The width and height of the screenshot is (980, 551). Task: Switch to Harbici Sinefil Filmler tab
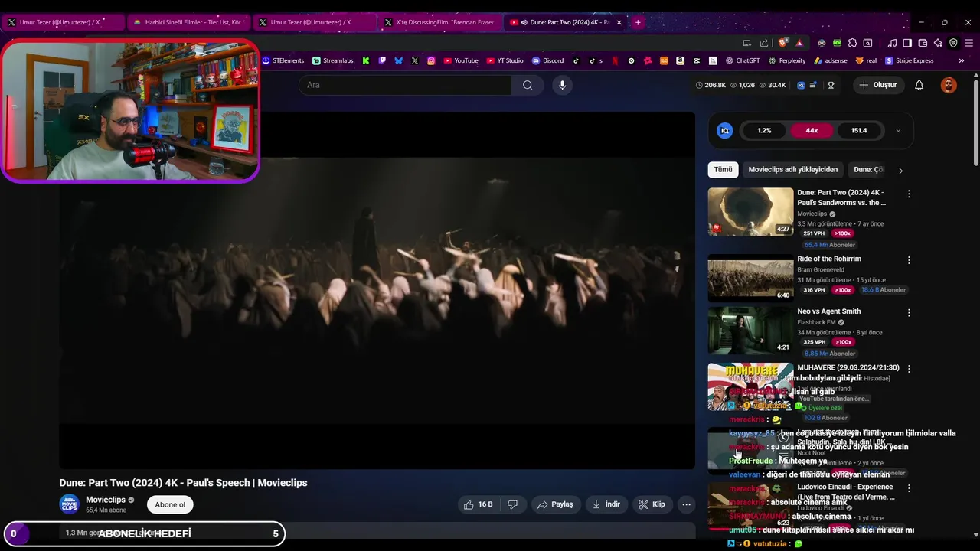pyautogui.click(x=188, y=22)
